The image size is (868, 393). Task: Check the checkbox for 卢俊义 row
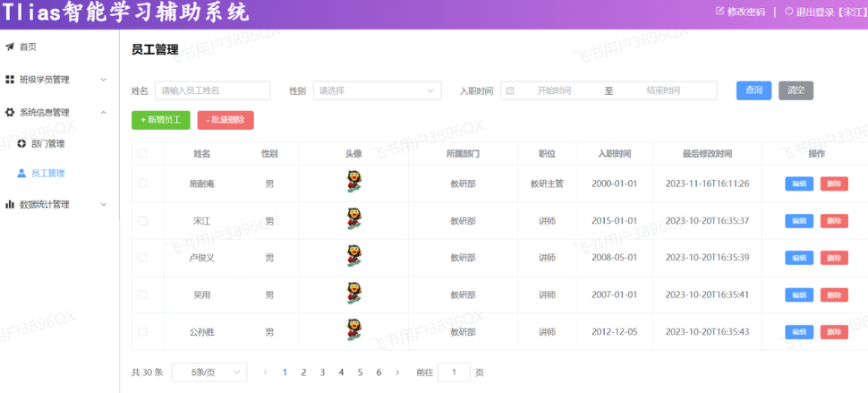pos(143,258)
